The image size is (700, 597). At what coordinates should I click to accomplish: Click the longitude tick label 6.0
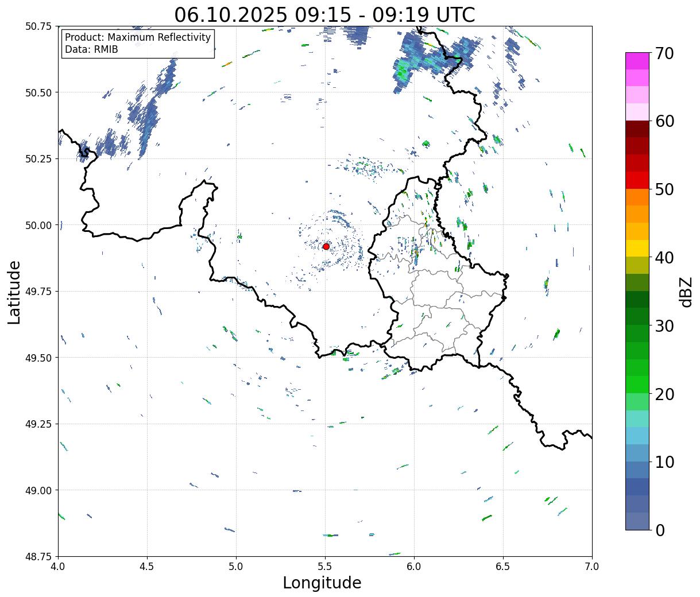coord(414,567)
